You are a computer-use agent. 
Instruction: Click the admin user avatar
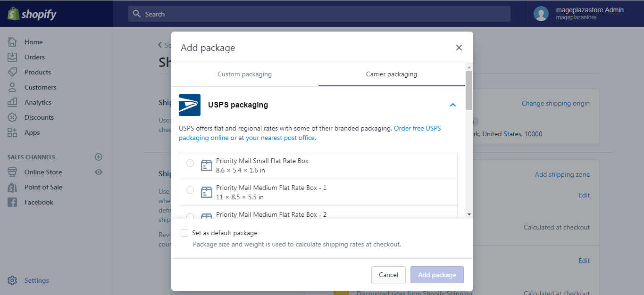pos(541,14)
